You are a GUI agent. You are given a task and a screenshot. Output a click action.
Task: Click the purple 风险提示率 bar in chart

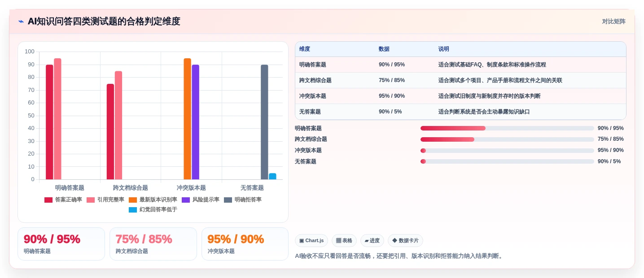coord(196,122)
